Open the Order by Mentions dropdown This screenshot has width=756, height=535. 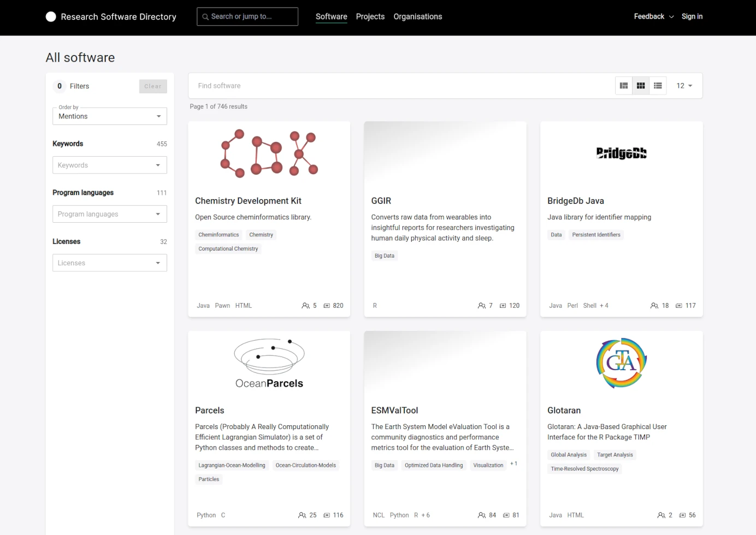(x=109, y=116)
